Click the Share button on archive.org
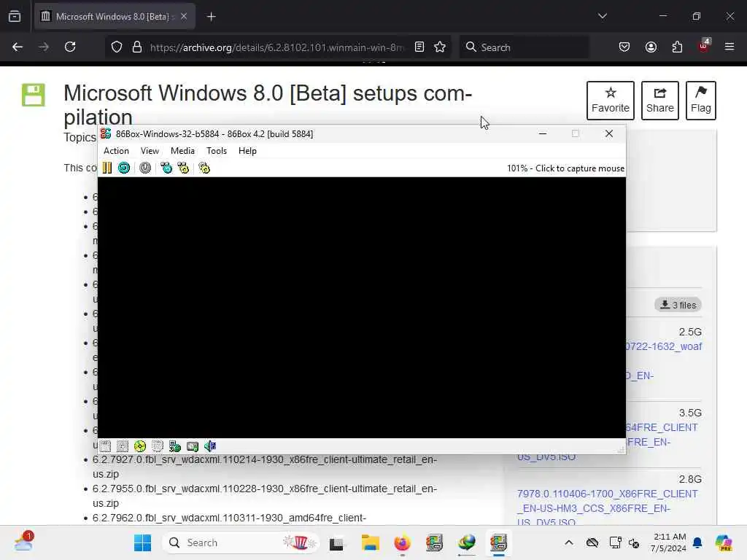 659,101
